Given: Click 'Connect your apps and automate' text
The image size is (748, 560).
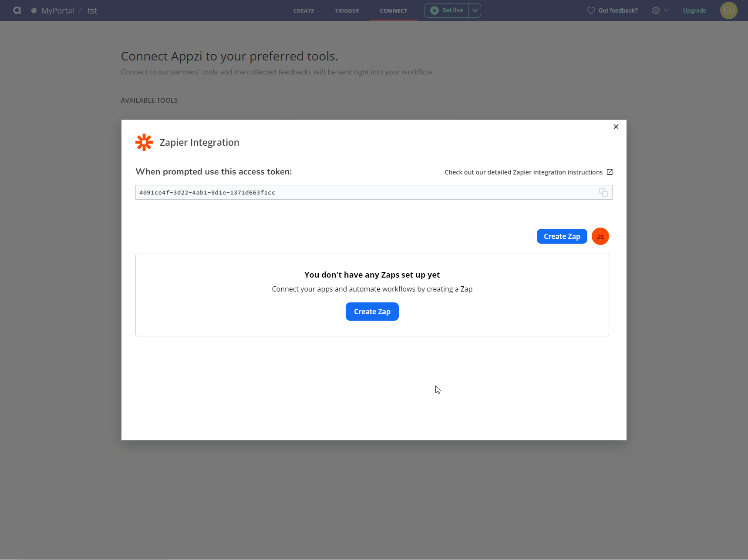Looking at the screenshot, I should pos(372,289).
